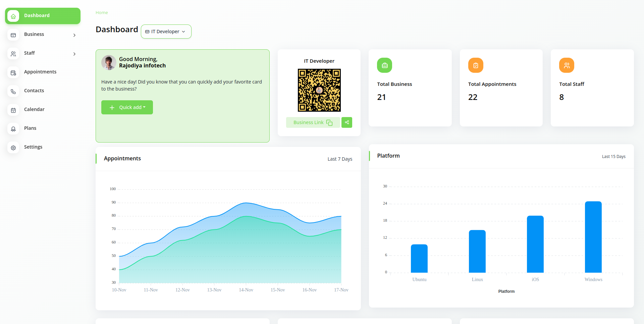This screenshot has height=324, width=644.
Task: Click the green share icon button
Action: 347,122
